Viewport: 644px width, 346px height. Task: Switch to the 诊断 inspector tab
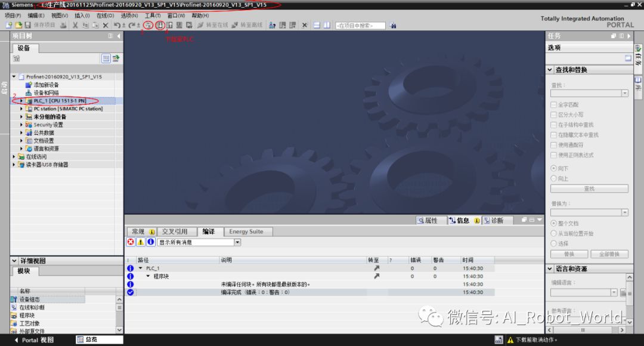coord(497,220)
